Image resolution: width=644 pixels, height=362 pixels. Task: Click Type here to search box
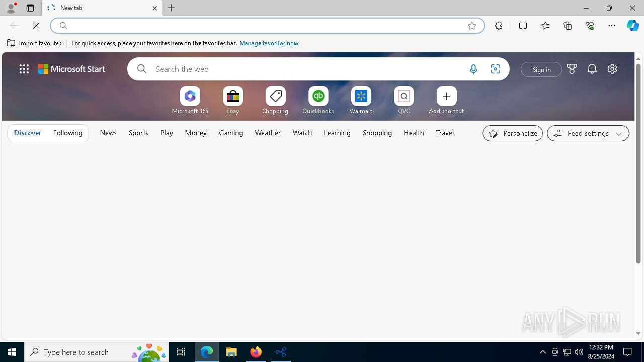click(x=96, y=352)
